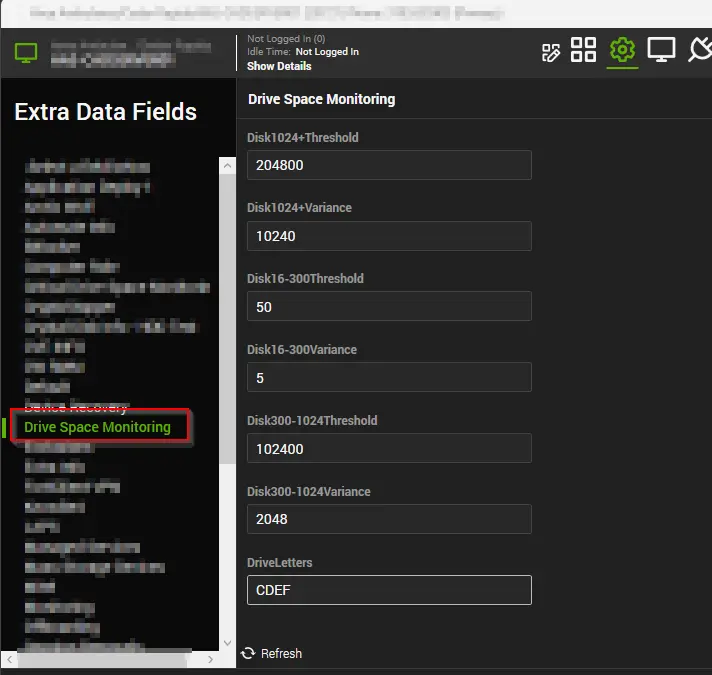Click the sidebar horizontal scroll right arrow

pyautogui.click(x=210, y=659)
